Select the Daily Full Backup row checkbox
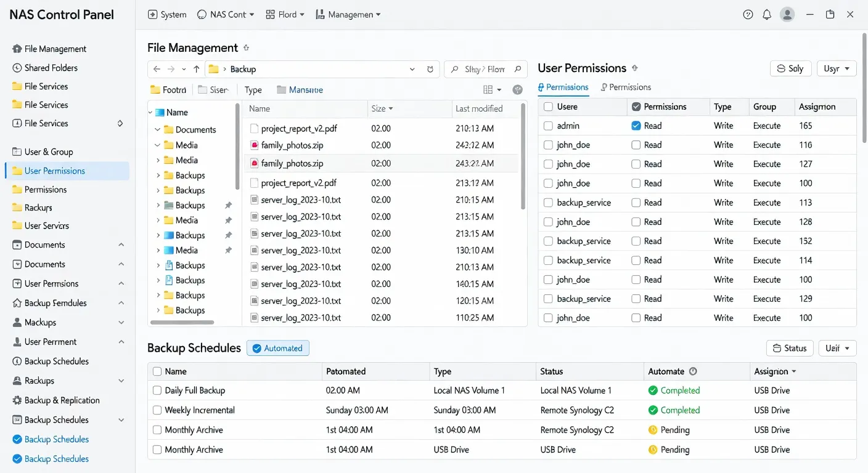Viewport: 868px width, 473px height. [x=157, y=390]
